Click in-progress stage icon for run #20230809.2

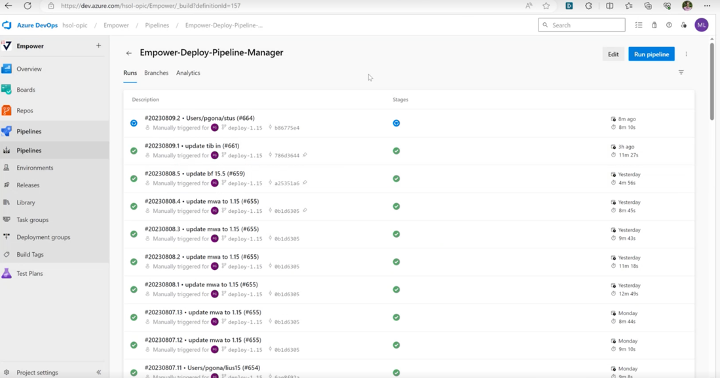click(x=396, y=123)
